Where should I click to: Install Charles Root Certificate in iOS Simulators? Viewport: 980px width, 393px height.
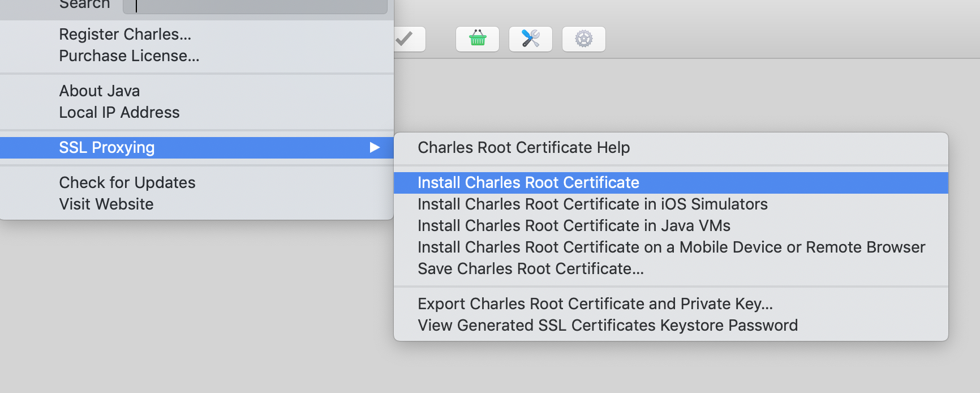tap(671, 204)
